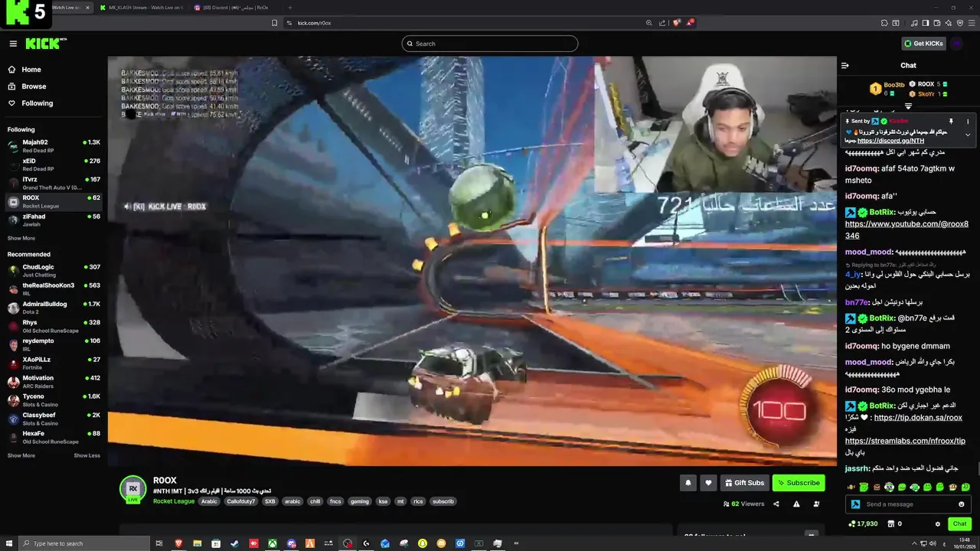The width and height of the screenshot is (980, 551).
Task: Open iTvrz channel in Following list
Action: [x=54, y=183]
